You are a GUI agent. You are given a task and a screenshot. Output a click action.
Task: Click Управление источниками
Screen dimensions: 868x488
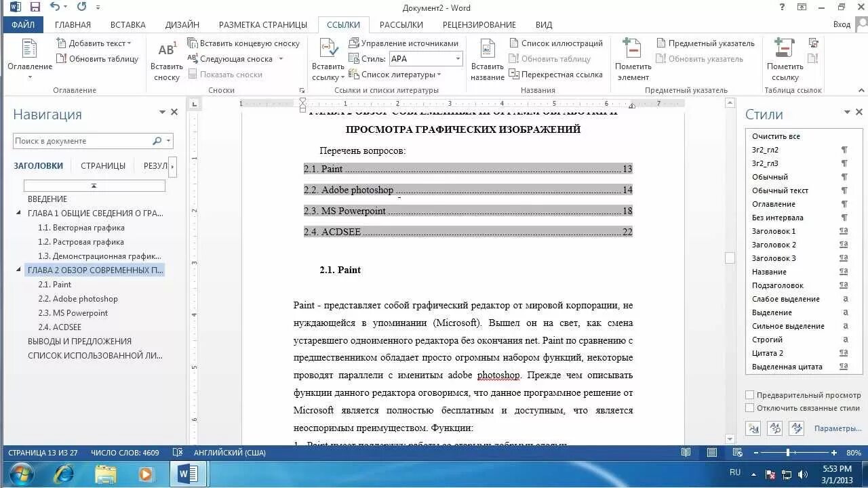tap(404, 43)
